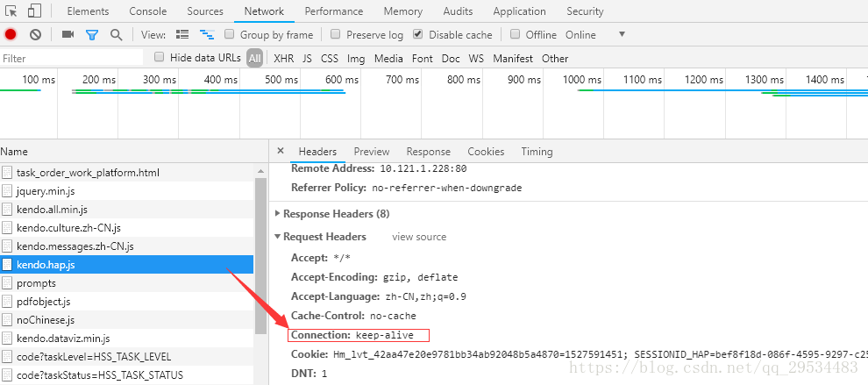The height and width of the screenshot is (385, 868).
Task: Open the Memory tab
Action: 403,11
